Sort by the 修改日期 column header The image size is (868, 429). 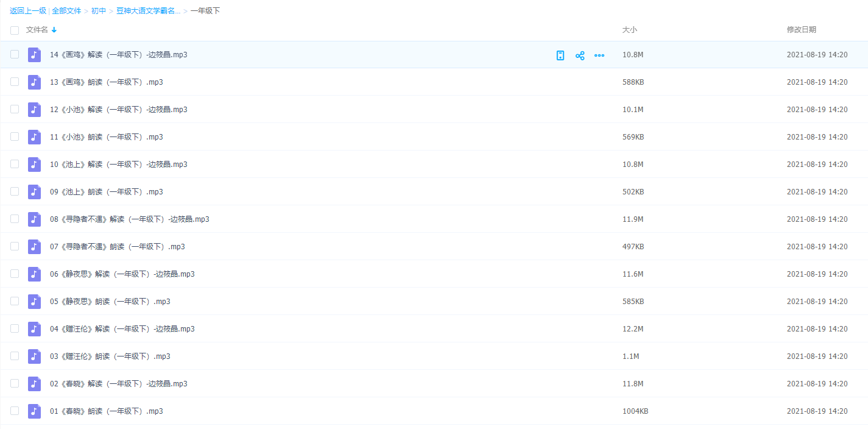pyautogui.click(x=801, y=30)
